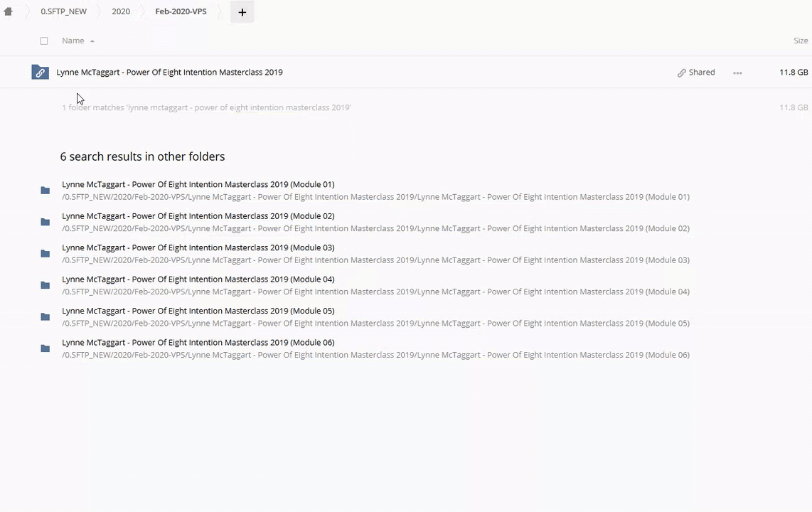812x512 pixels.
Task: Open the three-dots menu for shared folder
Action: (737, 73)
